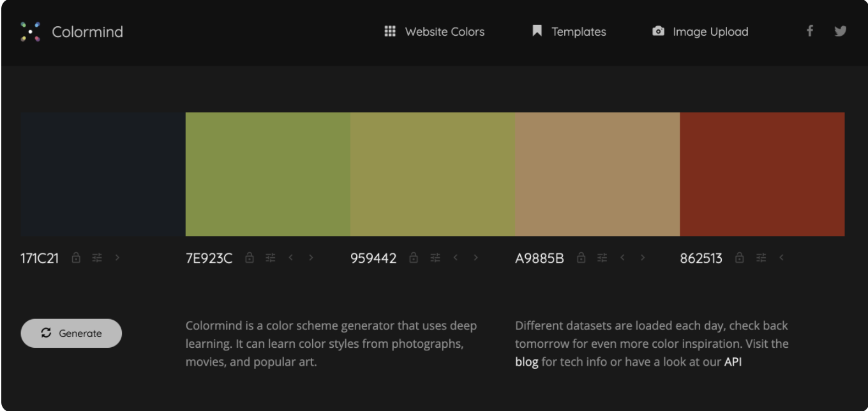The height and width of the screenshot is (411, 868).
Task: Open the Twitter bird icon
Action: [841, 31]
